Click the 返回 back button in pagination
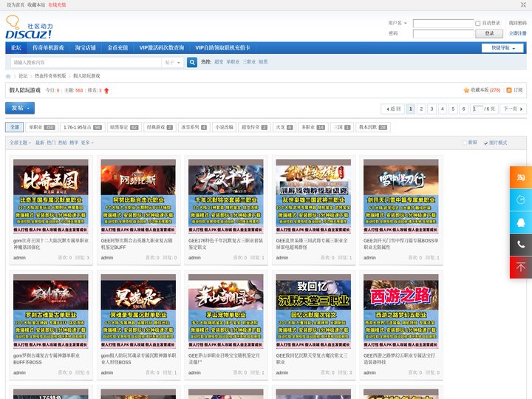The height and width of the screenshot is (399, 532). [x=393, y=109]
